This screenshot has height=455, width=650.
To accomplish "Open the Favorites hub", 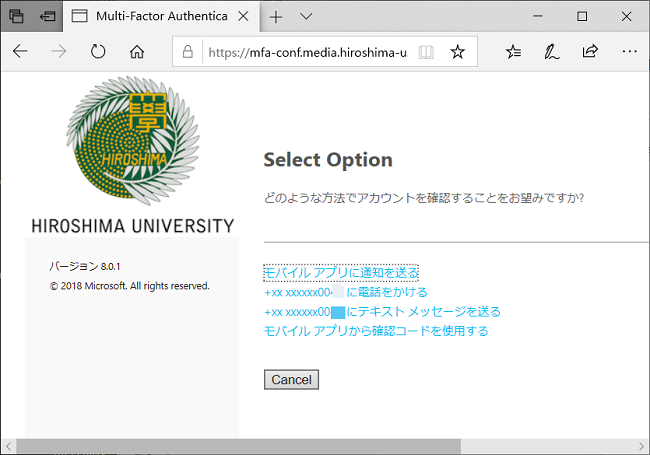I will tap(513, 52).
